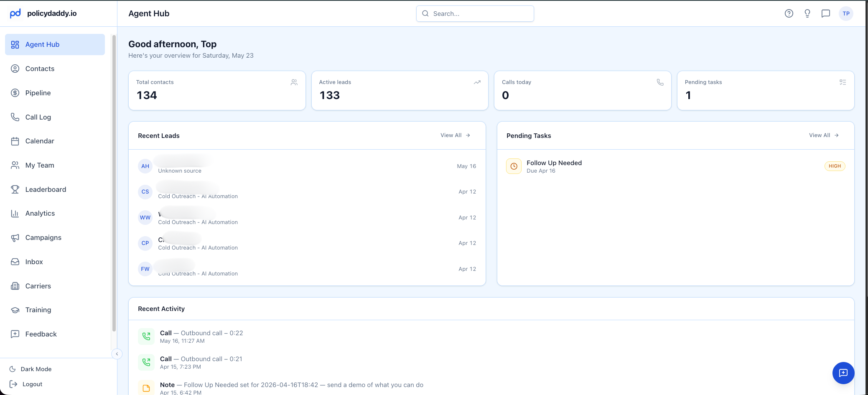Click the Call Log phone icon

[15, 117]
